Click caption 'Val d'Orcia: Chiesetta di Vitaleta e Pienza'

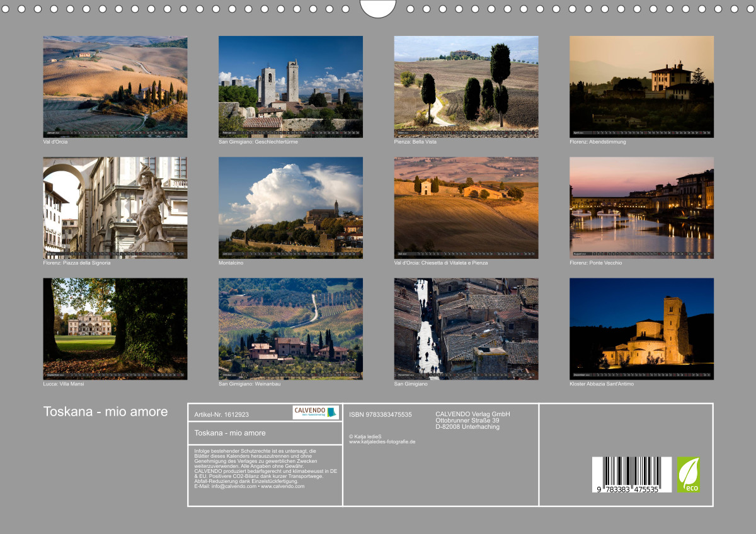pyautogui.click(x=441, y=263)
